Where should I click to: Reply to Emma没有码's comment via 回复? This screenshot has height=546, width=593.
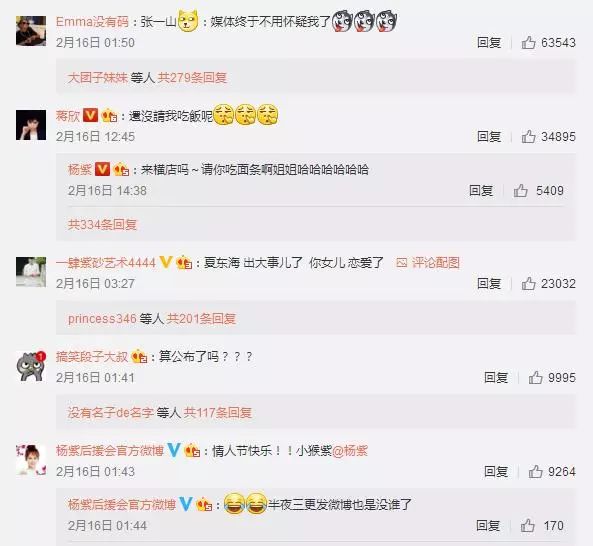click(489, 42)
